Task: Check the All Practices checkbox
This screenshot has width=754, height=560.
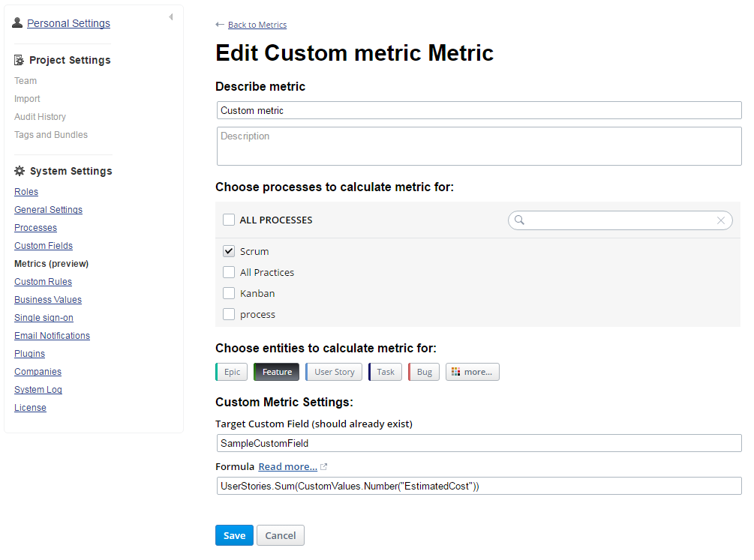Action: [x=229, y=272]
